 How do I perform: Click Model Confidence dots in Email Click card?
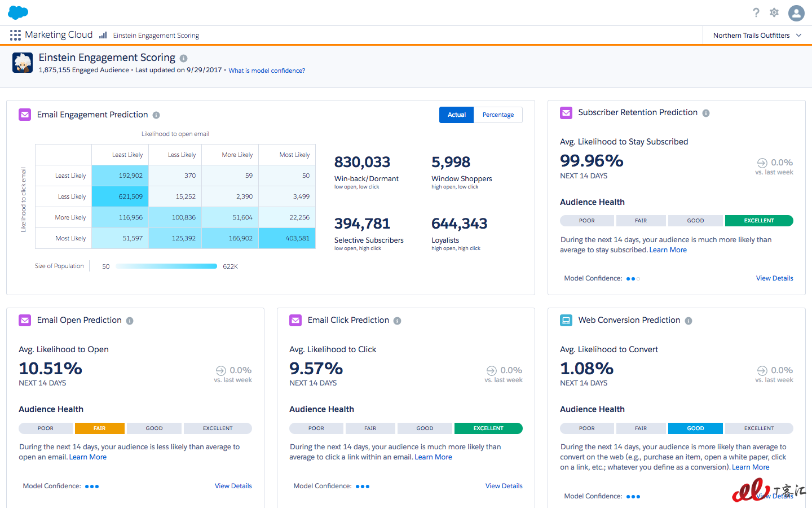point(363,487)
